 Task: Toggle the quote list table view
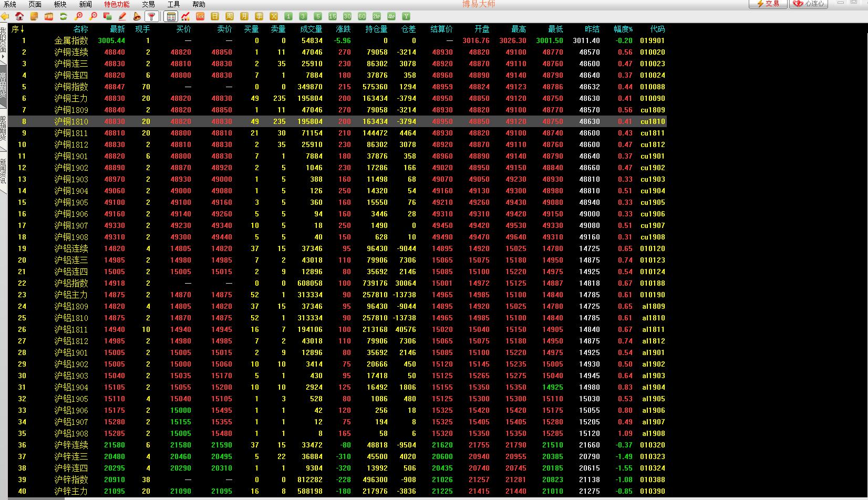pyautogui.click(x=171, y=16)
